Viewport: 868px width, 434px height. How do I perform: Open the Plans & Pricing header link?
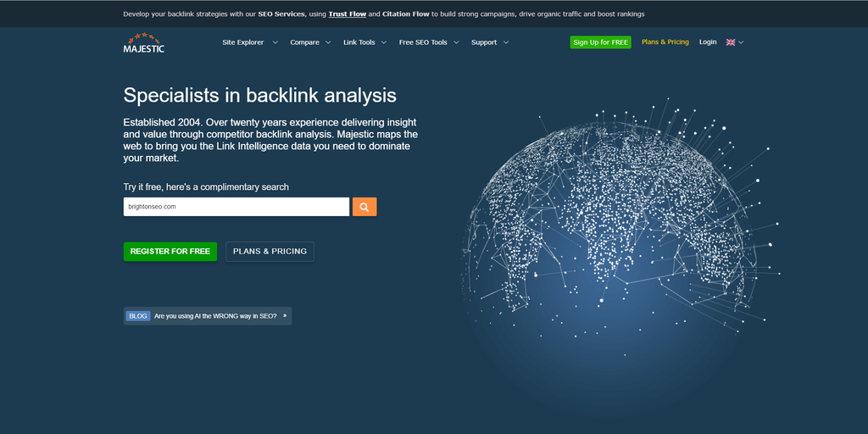click(x=665, y=42)
